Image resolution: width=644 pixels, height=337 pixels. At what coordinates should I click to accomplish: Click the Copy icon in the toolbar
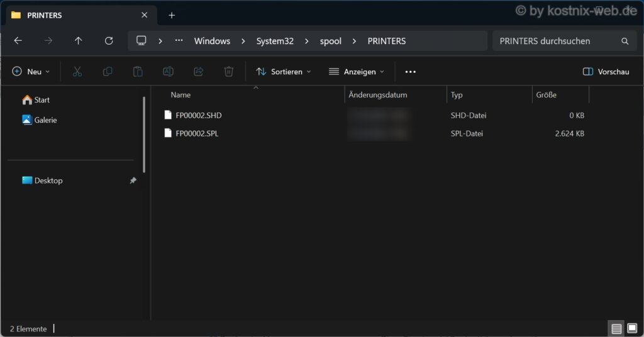click(108, 72)
